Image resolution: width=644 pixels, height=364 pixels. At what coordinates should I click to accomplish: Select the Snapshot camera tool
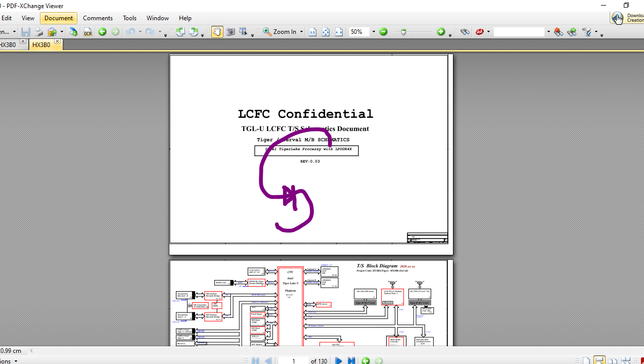(231, 32)
